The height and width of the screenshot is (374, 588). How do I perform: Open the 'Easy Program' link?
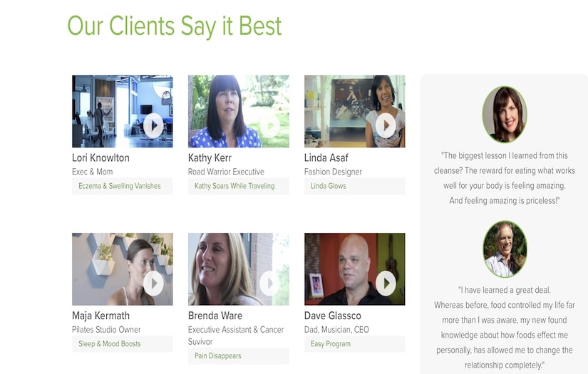click(x=331, y=343)
